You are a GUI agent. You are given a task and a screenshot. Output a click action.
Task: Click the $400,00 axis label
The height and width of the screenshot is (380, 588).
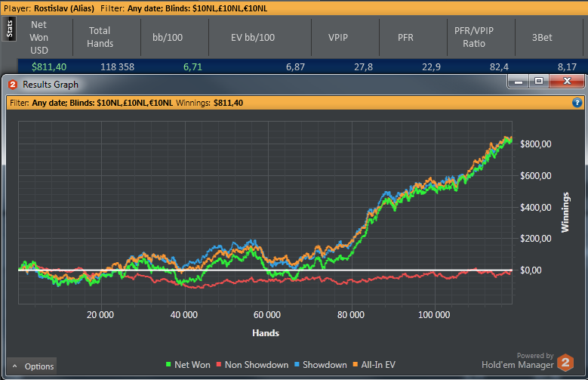tap(535, 207)
